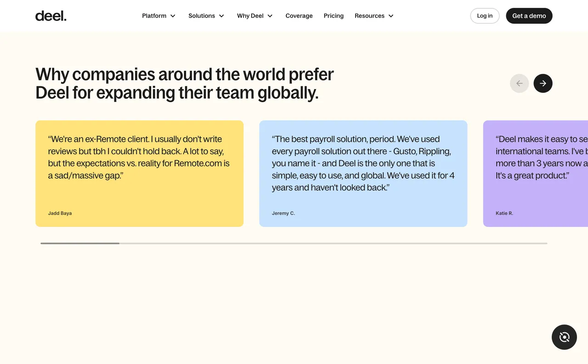The width and height of the screenshot is (588, 364).
Task: Select Katie R.'s purple testimonial card
Action: 535,174
